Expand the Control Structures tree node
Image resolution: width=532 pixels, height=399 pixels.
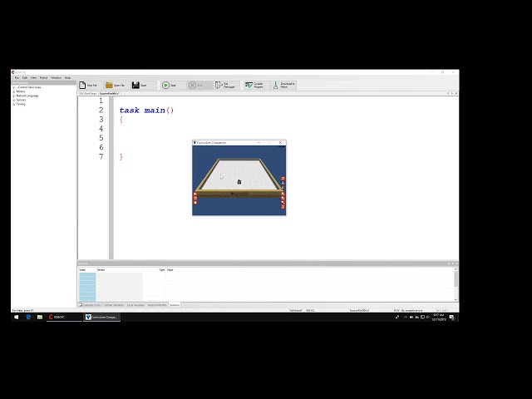coord(13,86)
